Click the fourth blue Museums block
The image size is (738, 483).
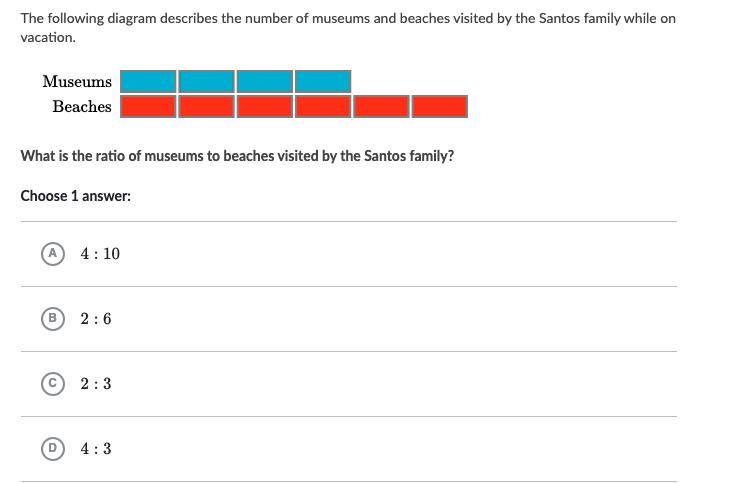tap(323, 81)
